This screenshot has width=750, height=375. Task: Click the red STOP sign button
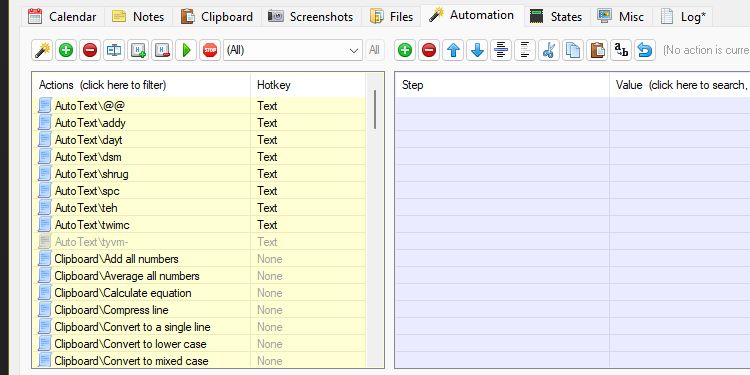(x=210, y=50)
